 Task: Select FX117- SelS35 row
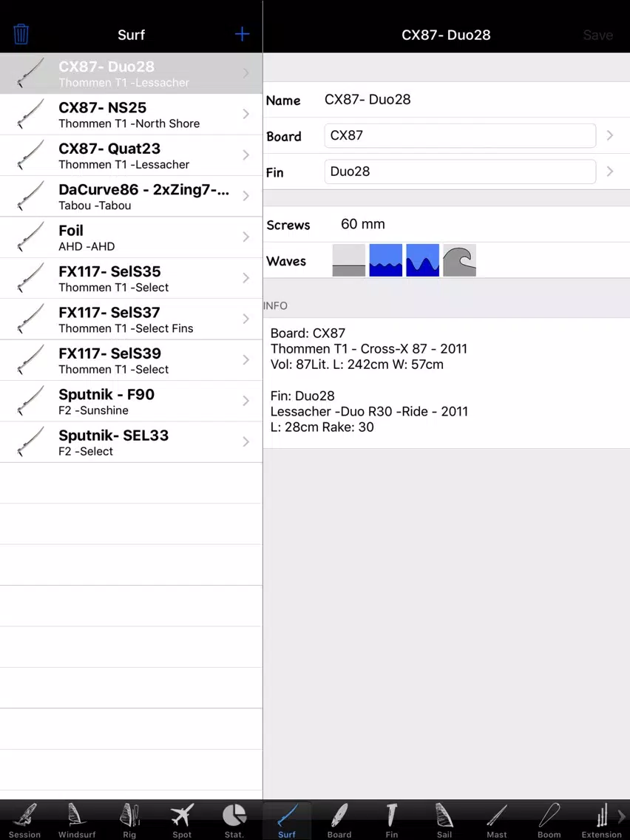(x=132, y=278)
